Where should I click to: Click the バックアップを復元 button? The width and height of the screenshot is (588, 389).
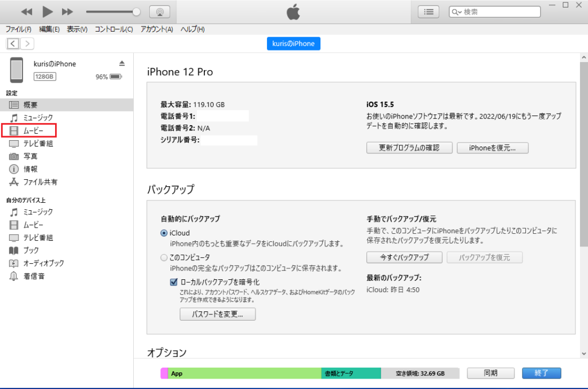coord(484,257)
